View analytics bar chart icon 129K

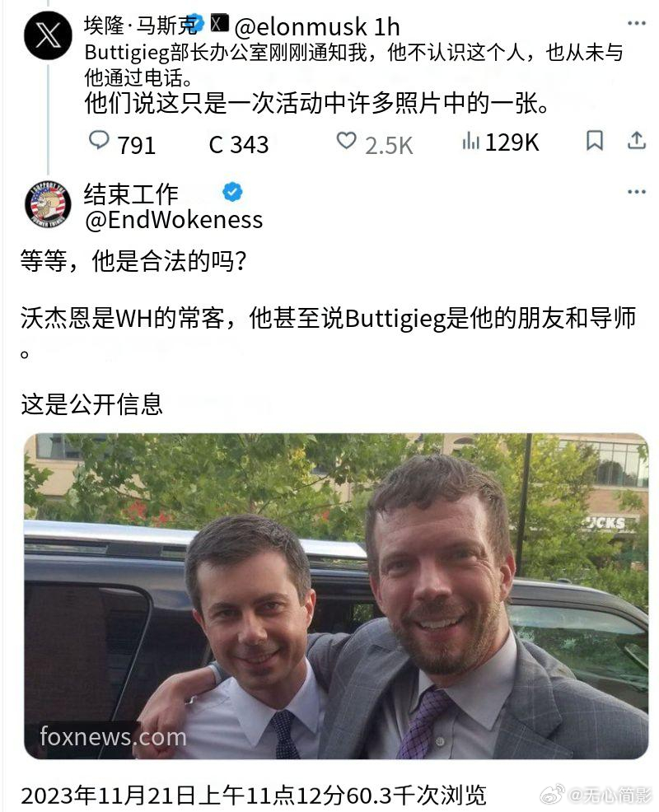(471, 141)
